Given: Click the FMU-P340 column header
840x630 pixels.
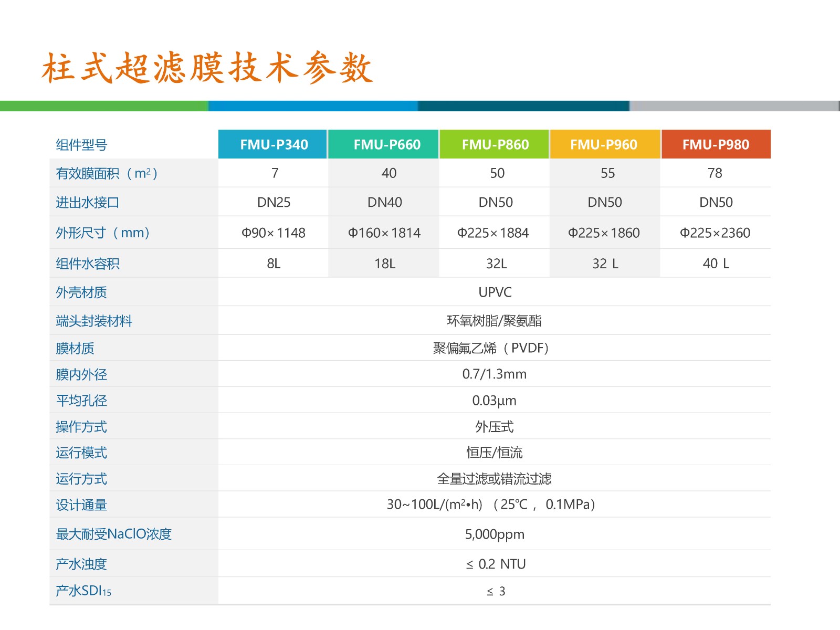Looking at the screenshot, I should pyautogui.click(x=274, y=144).
